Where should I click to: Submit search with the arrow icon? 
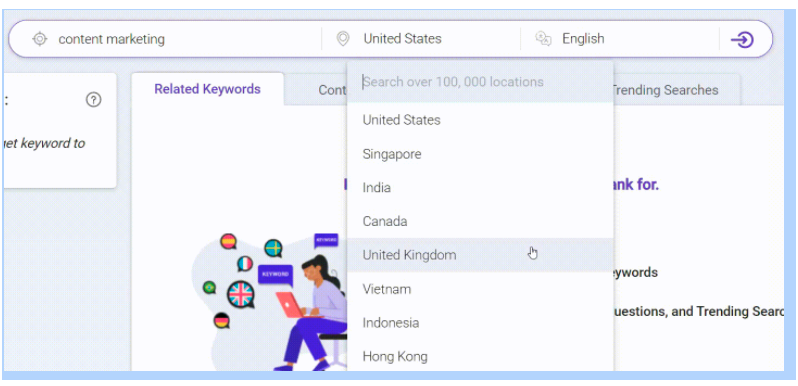742,39
